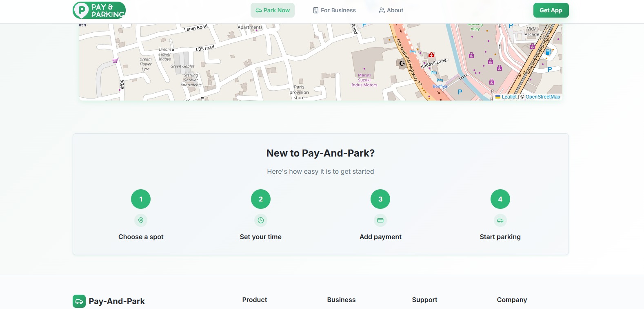Click the red hospital marker near Kadavil Lane
The height and width of the screenshot is (309, 644).
click(x=431, y=55)
